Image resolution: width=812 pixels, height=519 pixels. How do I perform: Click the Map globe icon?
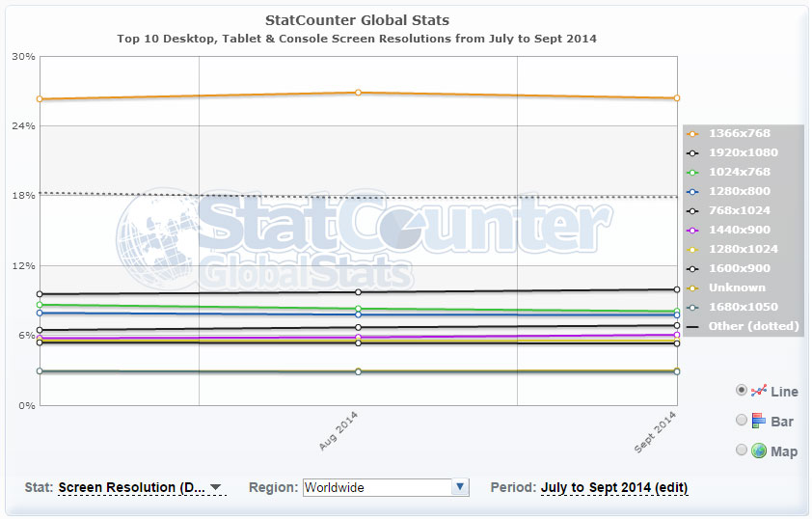(x=759, y=451)
